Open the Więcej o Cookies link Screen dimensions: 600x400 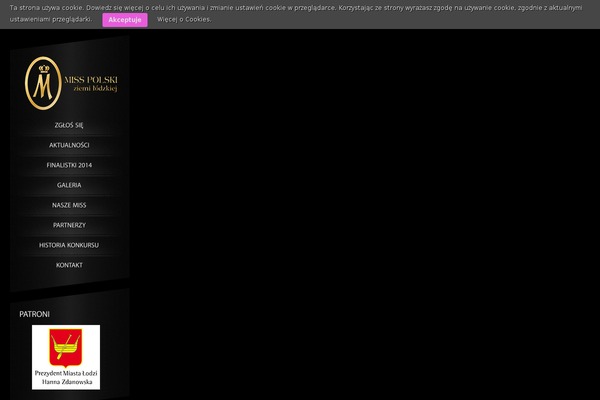[x=184, y=20]
